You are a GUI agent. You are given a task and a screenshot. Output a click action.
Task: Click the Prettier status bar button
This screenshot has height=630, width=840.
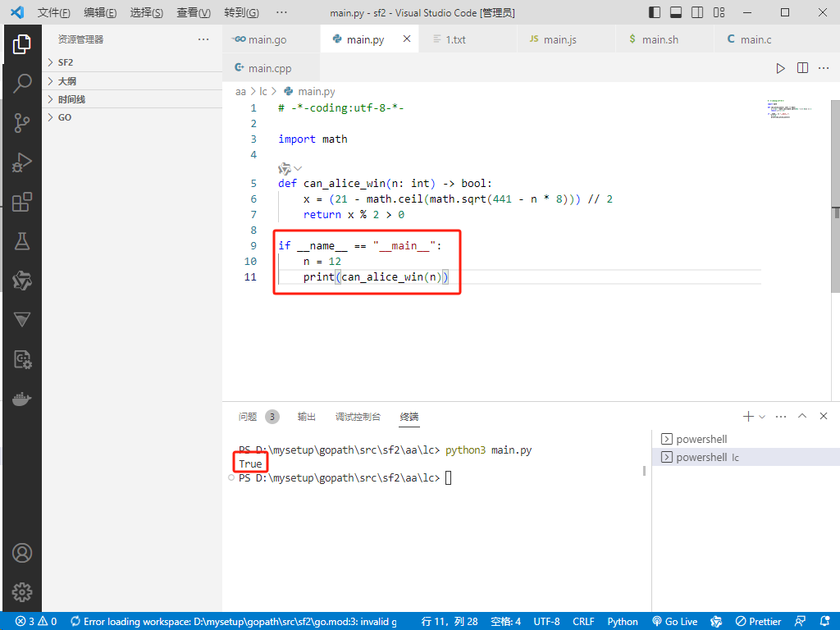759,622
